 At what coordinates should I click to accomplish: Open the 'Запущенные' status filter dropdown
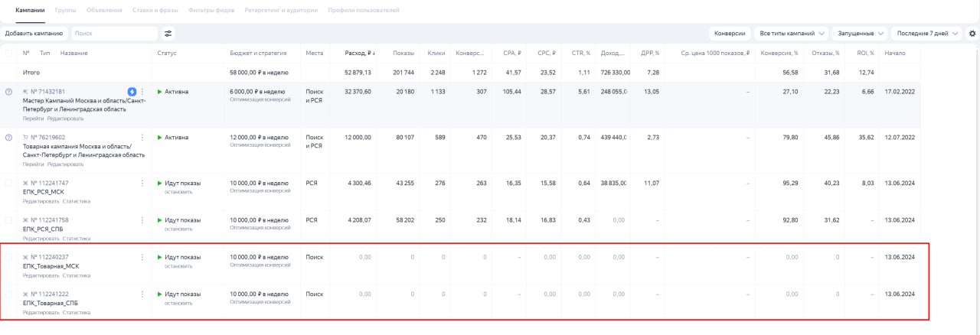tap(859, 34)
